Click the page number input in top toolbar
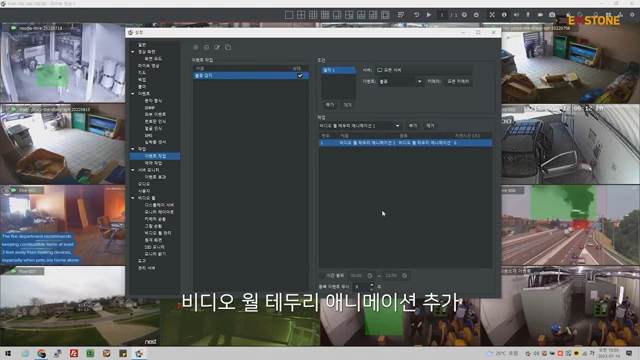The width and height of the screenshot is (640, 360). [x=442, y=15]
